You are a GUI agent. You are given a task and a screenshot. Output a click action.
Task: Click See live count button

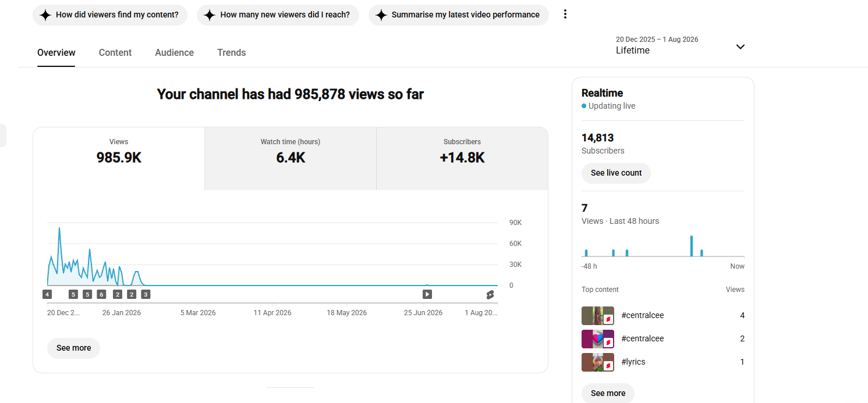[x=616, y=173]
